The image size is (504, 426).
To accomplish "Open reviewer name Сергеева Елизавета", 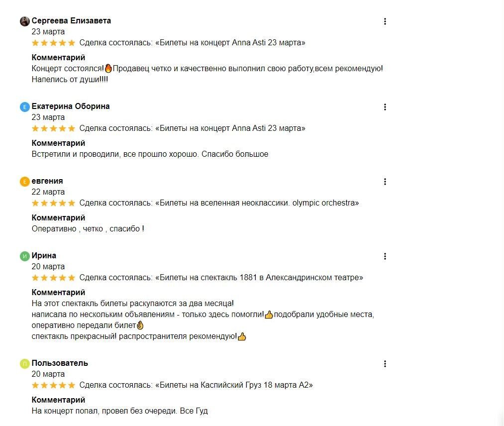I will 71,20.
